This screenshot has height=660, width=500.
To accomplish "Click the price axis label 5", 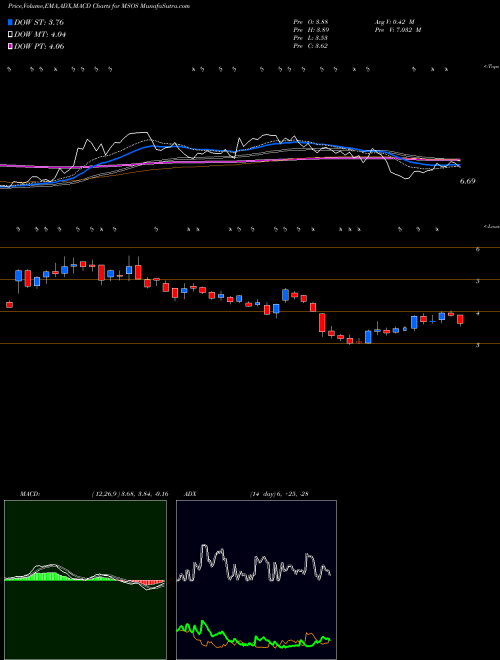I will 478,281.
